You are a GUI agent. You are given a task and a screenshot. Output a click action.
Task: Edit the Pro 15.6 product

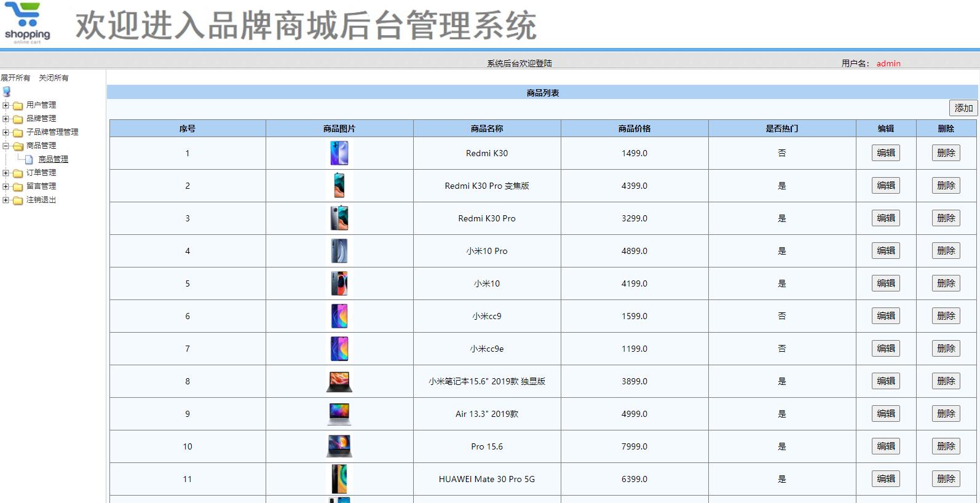pyautogui.click(x=886, y=446)
